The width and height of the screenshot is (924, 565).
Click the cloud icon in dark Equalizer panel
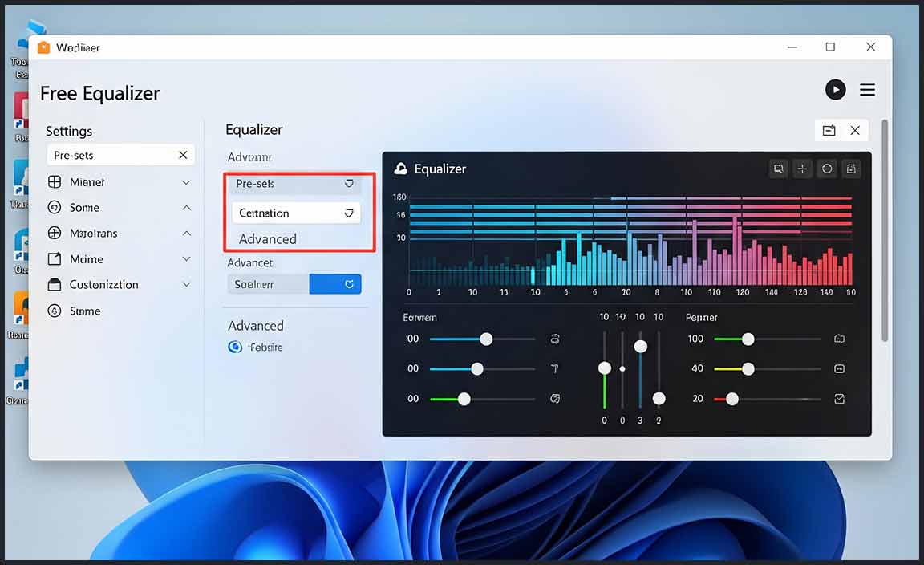click(x=401, y=169)
